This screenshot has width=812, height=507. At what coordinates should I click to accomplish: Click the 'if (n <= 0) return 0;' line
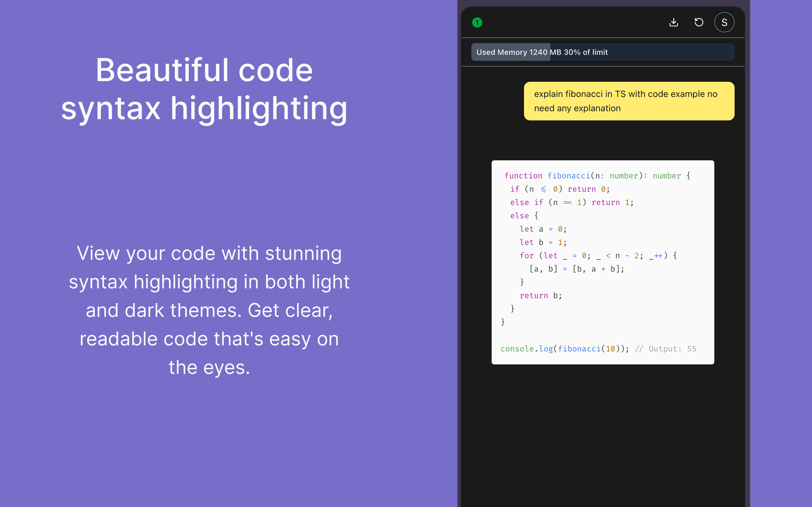(560, 189)
